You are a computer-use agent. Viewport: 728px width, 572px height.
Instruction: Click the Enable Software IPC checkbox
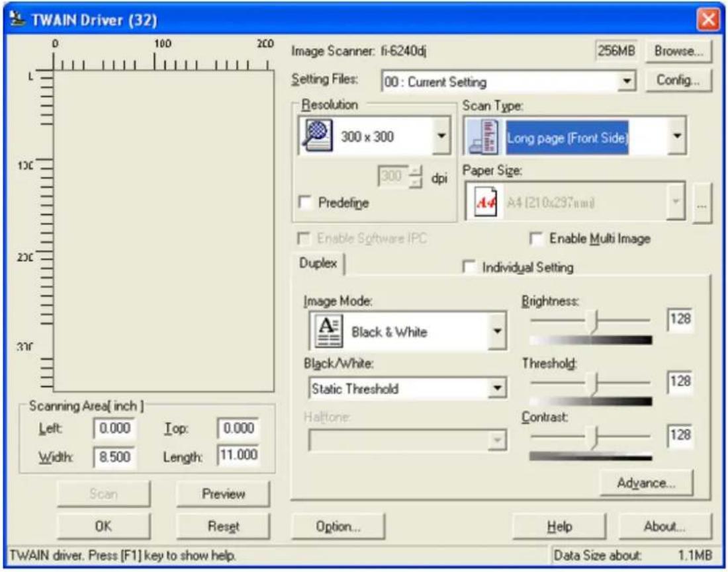[303, 239]
